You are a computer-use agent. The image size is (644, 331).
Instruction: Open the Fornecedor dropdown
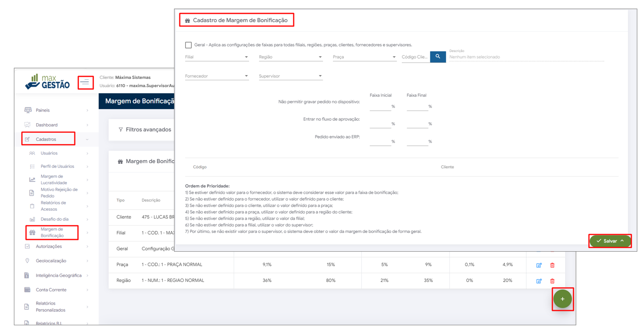coord(217,76)
